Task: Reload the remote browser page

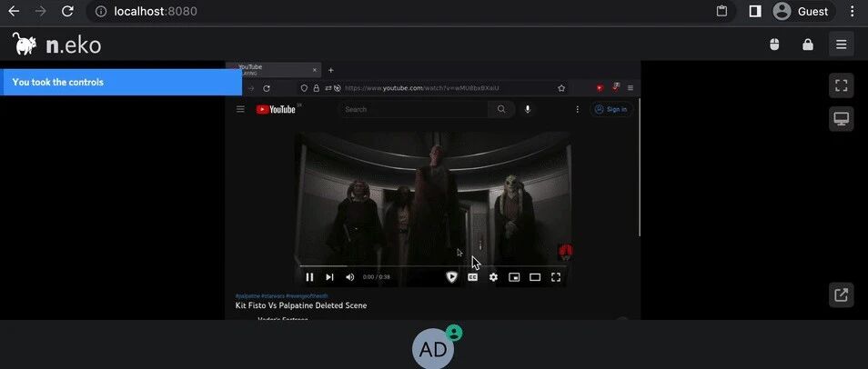Action: click(x=267, y=88)
